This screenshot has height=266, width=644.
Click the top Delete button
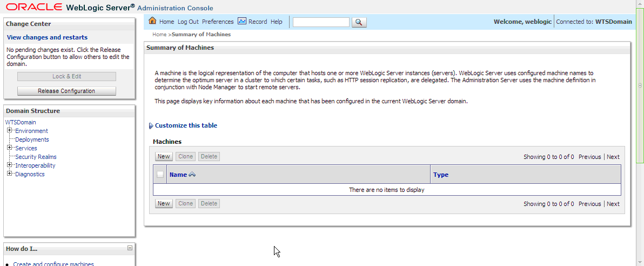pos(209,156)
